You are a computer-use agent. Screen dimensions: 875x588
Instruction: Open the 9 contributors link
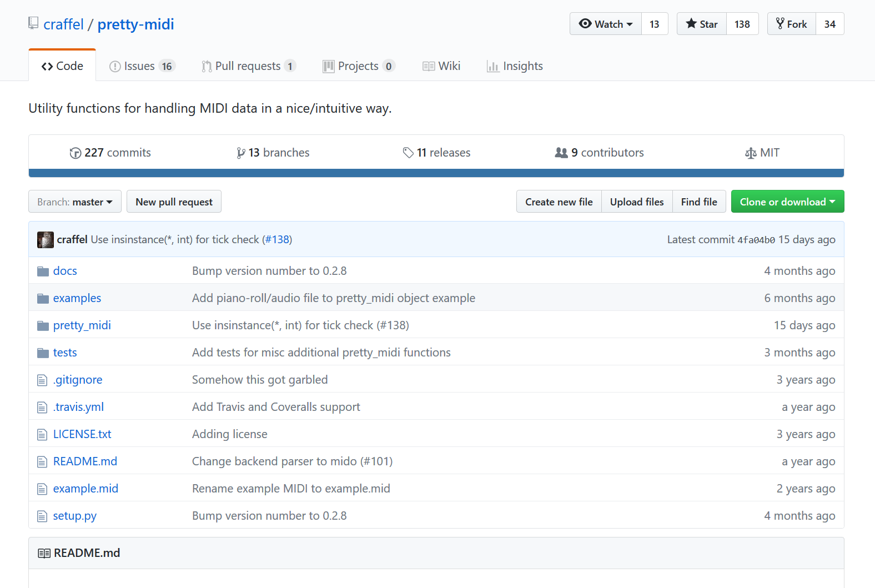(600, 153)
